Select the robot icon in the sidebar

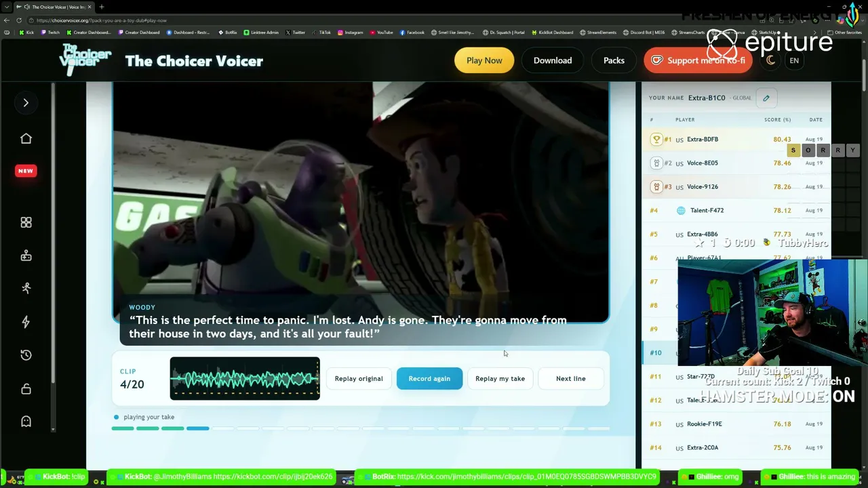click(x=26, y=256)
